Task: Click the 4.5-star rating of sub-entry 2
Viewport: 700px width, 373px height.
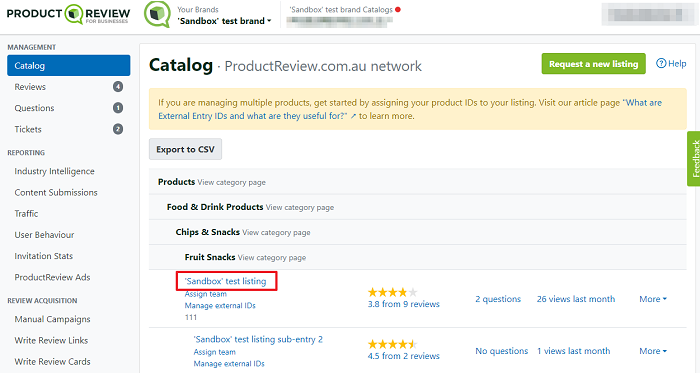Action: [x=392, y=344]
